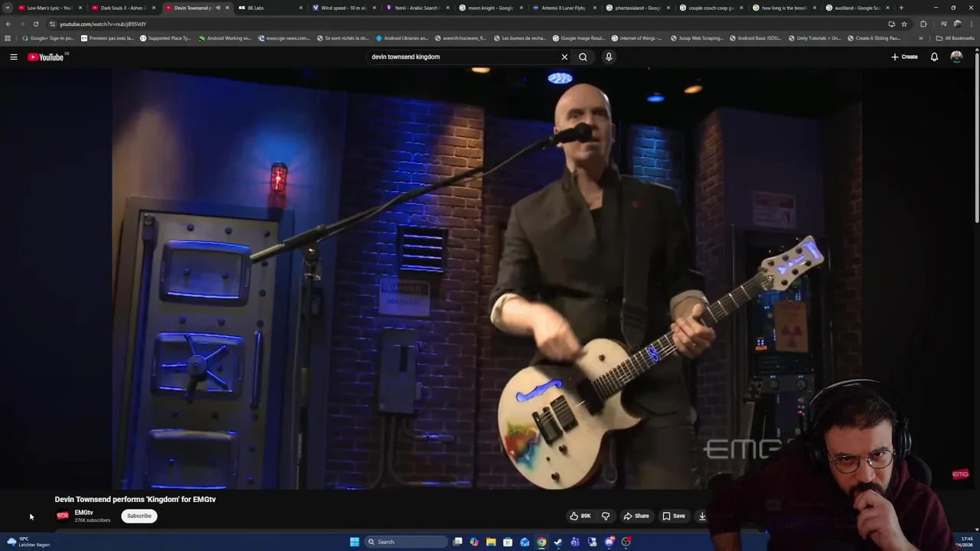Open the YouTube guide hamburger menu
The image size is (980, 551).
pyautogui.click(x=13, y=57)
